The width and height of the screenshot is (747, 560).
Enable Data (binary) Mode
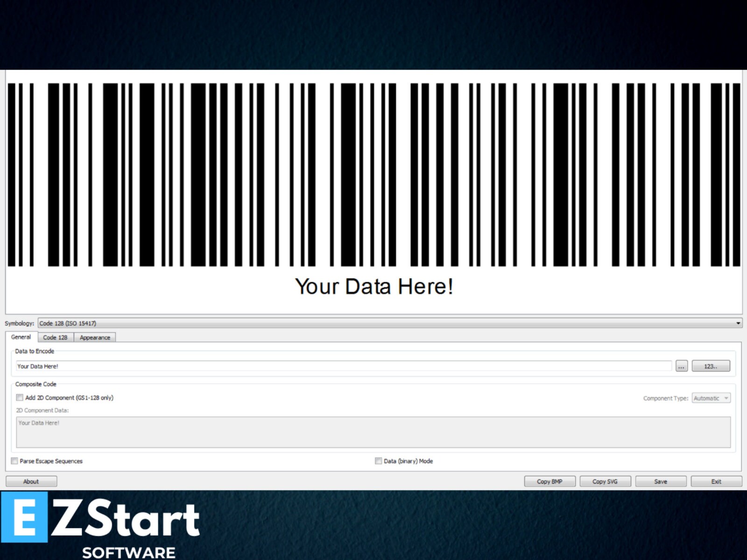coord(378,461)
